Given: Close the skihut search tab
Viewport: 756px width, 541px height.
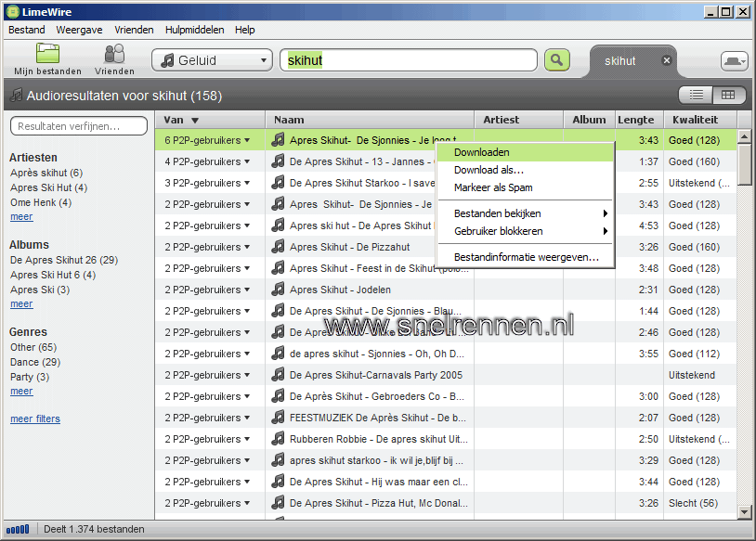Looking at the screenshot, I should click(x=667, y=60).
